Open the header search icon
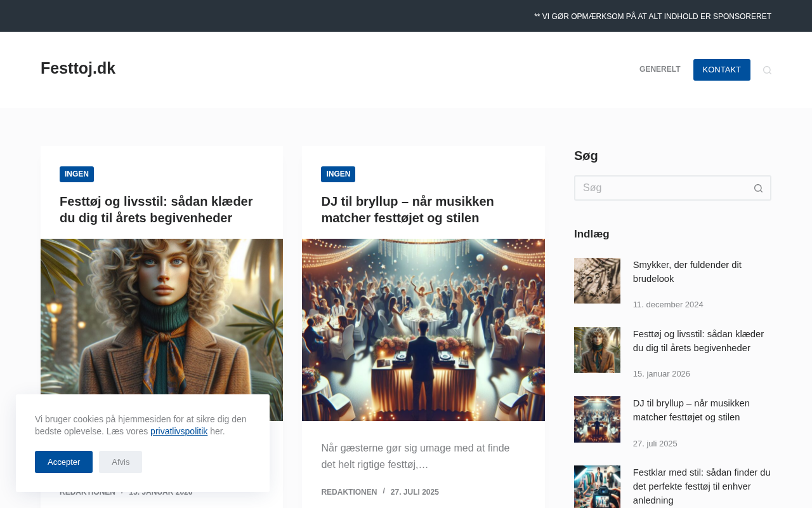Screen dimensions: 812x508 (767, 70)
